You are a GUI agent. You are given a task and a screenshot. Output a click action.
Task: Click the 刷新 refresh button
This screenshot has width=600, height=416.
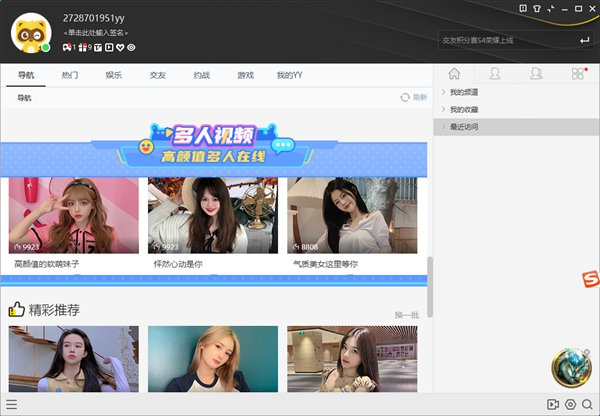(x=414, y=97)
